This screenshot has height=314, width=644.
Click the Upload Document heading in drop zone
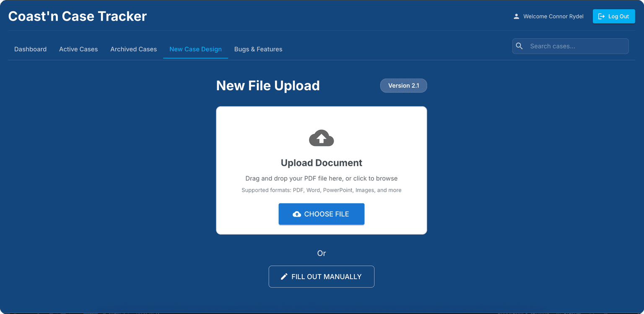point(321,163)
